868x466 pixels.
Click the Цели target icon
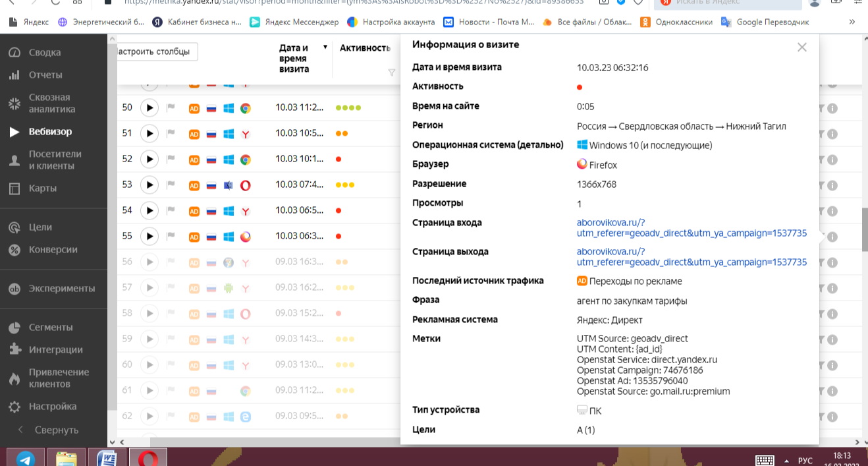click(14, 227)
